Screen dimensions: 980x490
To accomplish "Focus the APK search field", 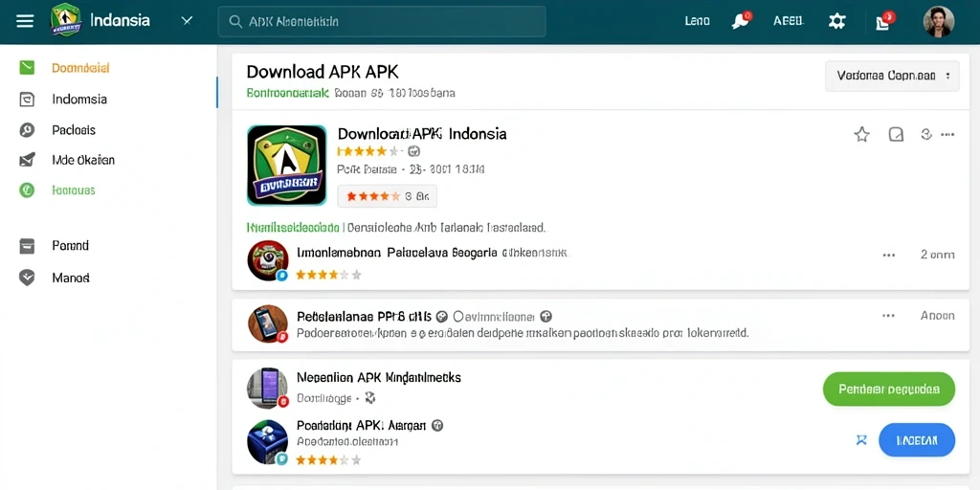I will 382,21.
